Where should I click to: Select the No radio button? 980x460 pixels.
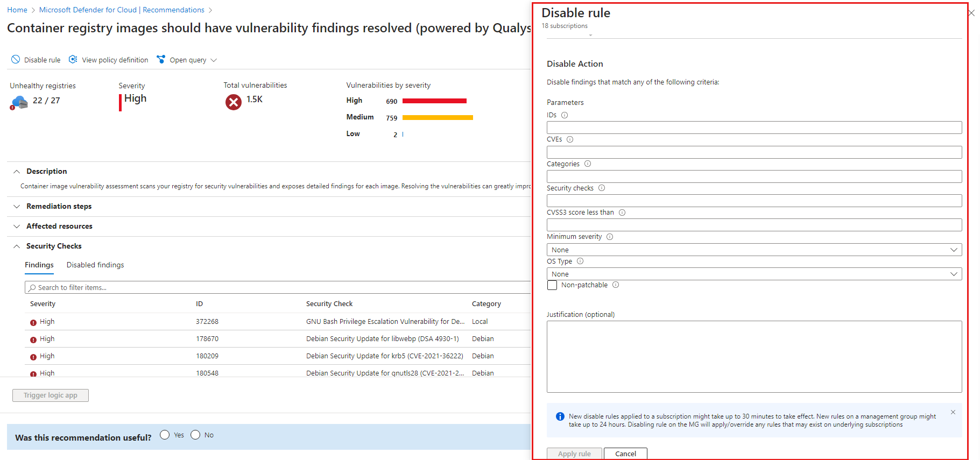[x=195, y=435]
